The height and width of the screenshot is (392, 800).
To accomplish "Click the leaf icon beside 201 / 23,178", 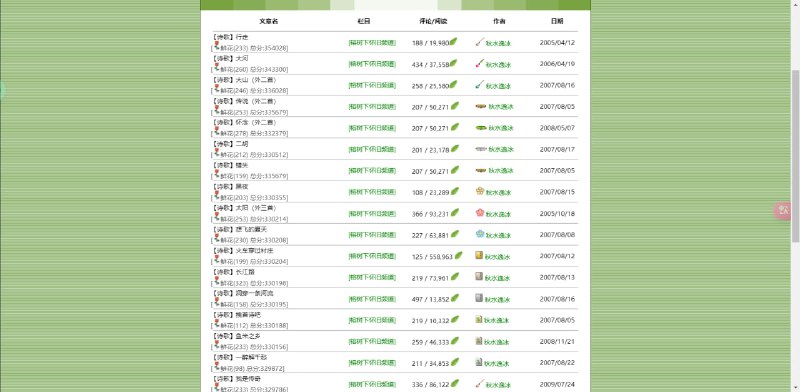I will 455,149.
